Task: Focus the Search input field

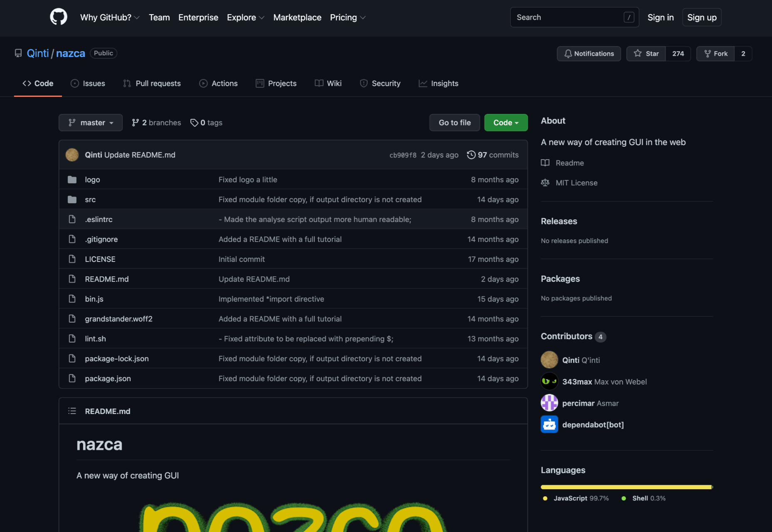Action: click(574, 17)
